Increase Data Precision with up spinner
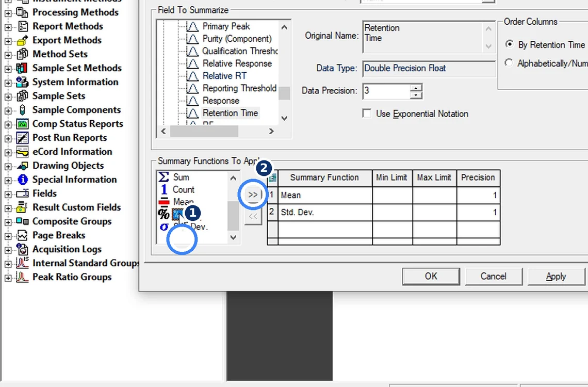 coord(416,88)
